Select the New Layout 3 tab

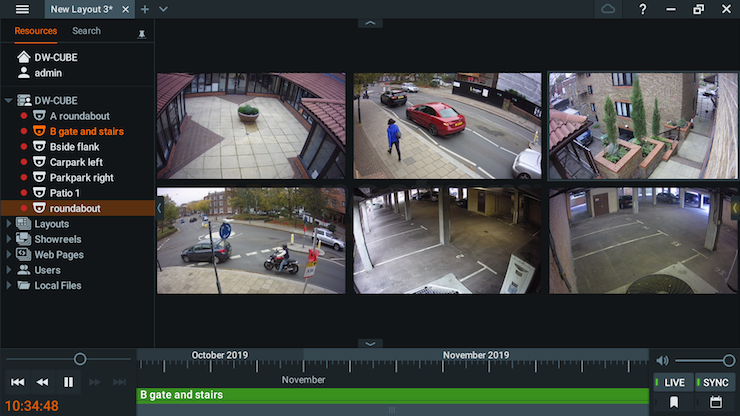tap(83, 9)
